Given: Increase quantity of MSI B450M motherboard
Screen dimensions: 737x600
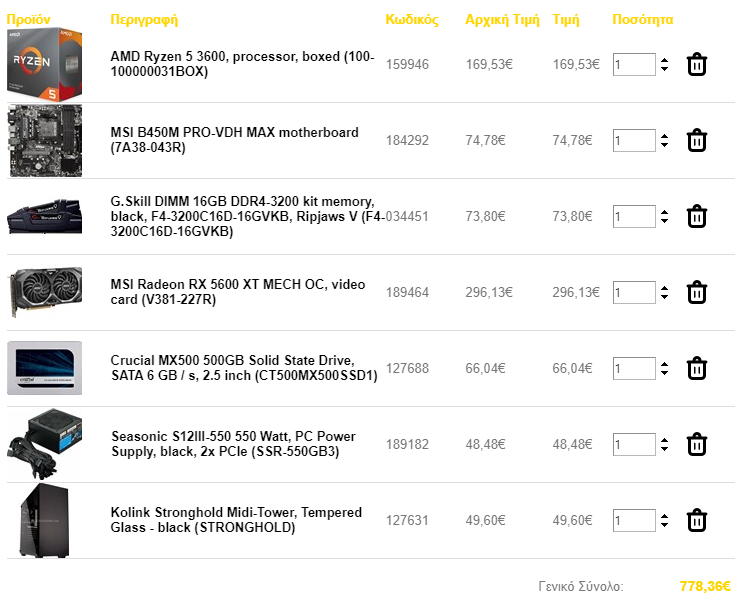Looking at the screenshot, I should (664, 136).
